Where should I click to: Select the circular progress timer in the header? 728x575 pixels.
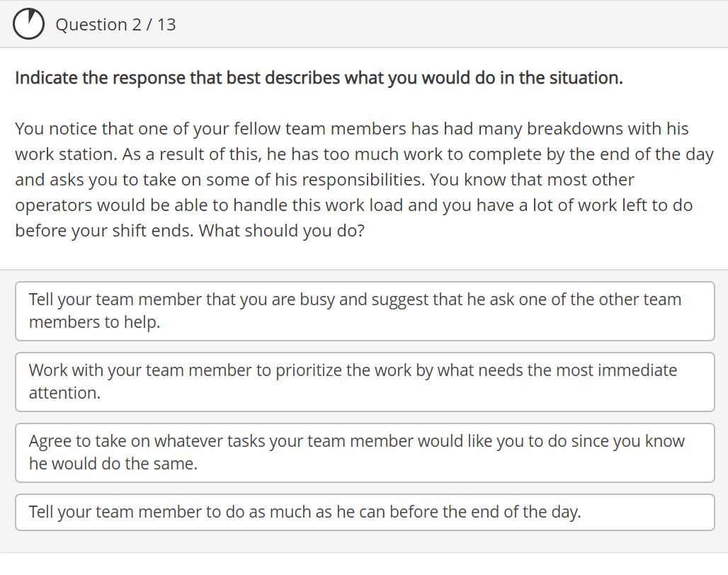point(29,23)
